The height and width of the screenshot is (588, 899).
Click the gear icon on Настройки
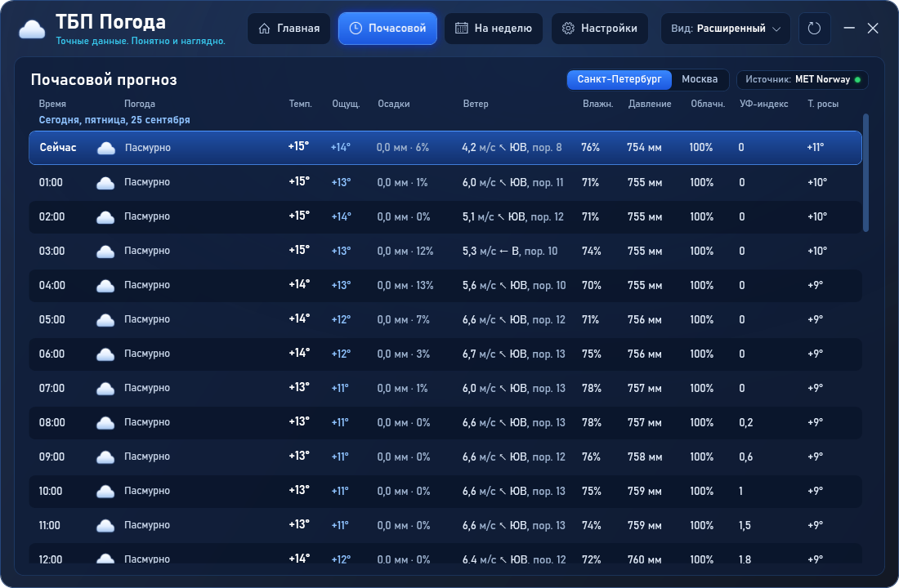click(568, 28)
